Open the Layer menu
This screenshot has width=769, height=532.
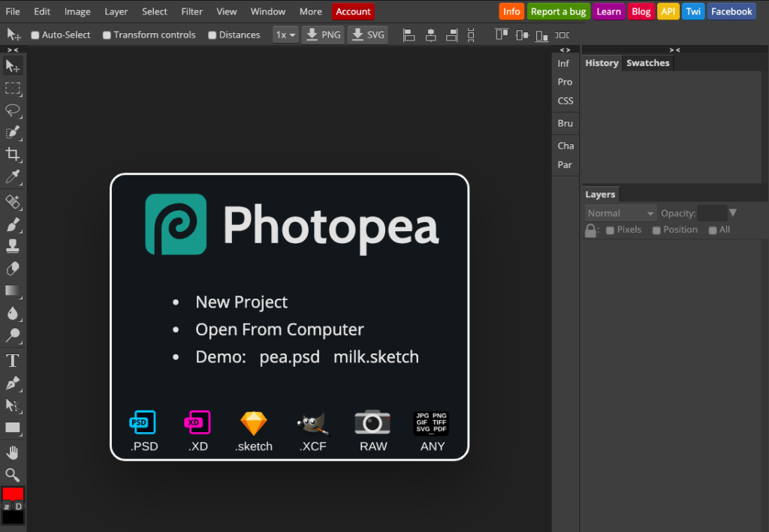click(x=116, y=11)
